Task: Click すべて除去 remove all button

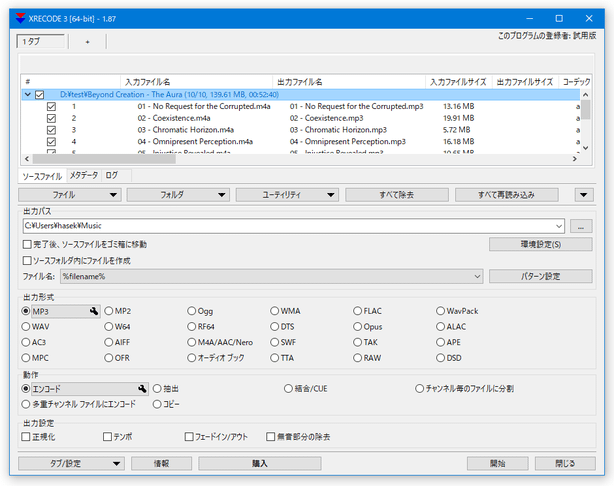Action: [397, 195]
